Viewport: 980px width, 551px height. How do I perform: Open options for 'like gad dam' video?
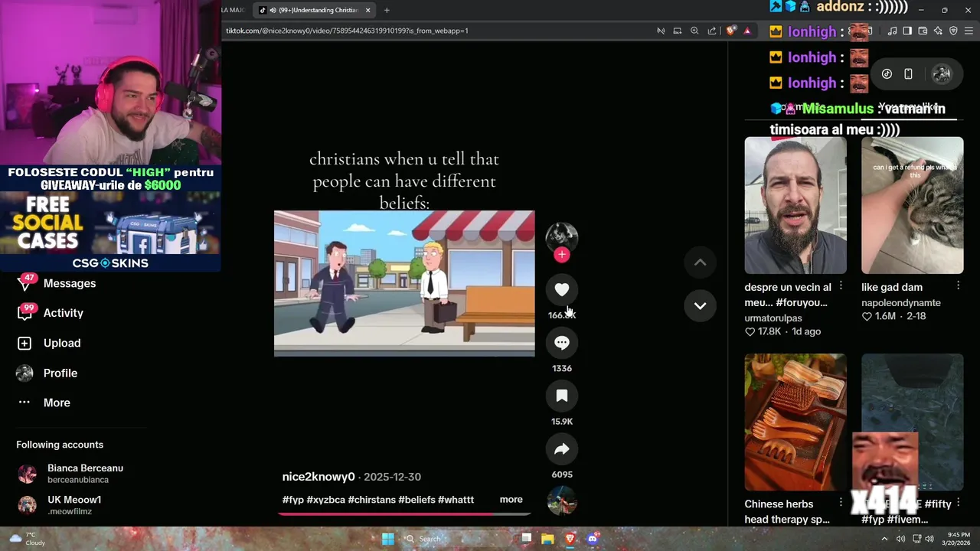coord(958,285)
